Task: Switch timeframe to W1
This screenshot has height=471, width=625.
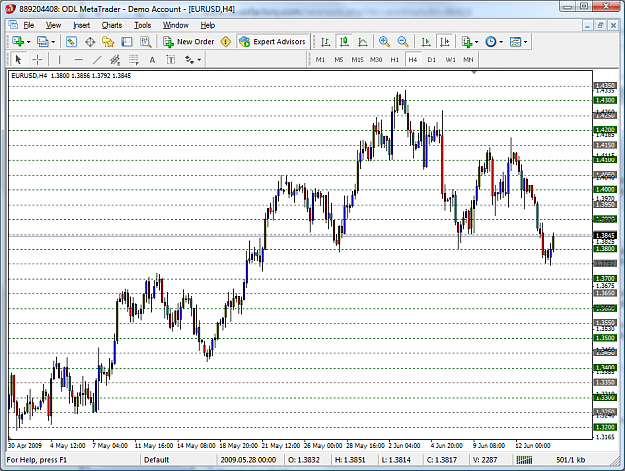Action: click(x=450, y=60)
